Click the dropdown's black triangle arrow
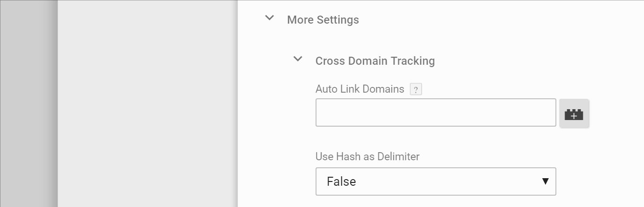The image size is (644, 207). [x=545, y=181]
